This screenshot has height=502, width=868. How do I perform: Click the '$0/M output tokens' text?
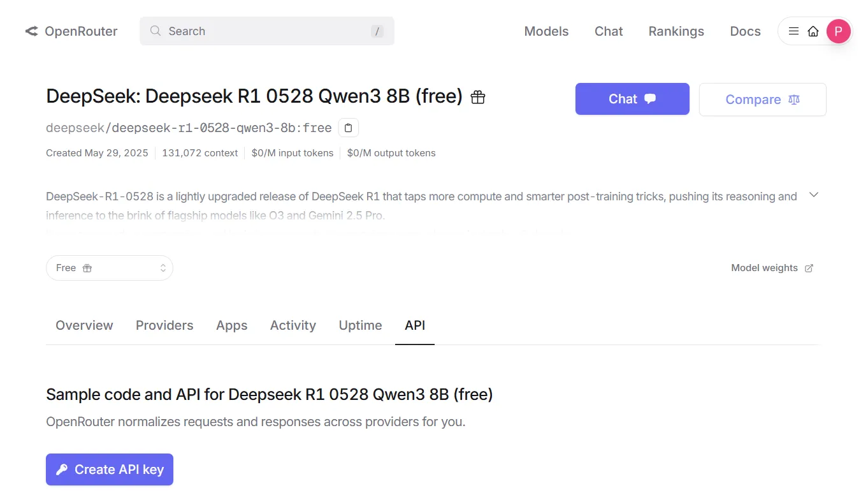[391, 153]
